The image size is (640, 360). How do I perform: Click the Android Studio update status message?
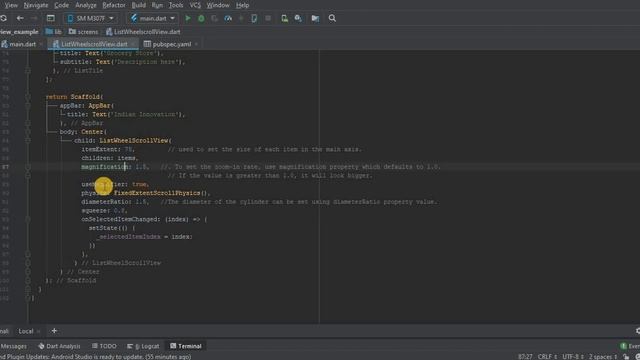96,357
